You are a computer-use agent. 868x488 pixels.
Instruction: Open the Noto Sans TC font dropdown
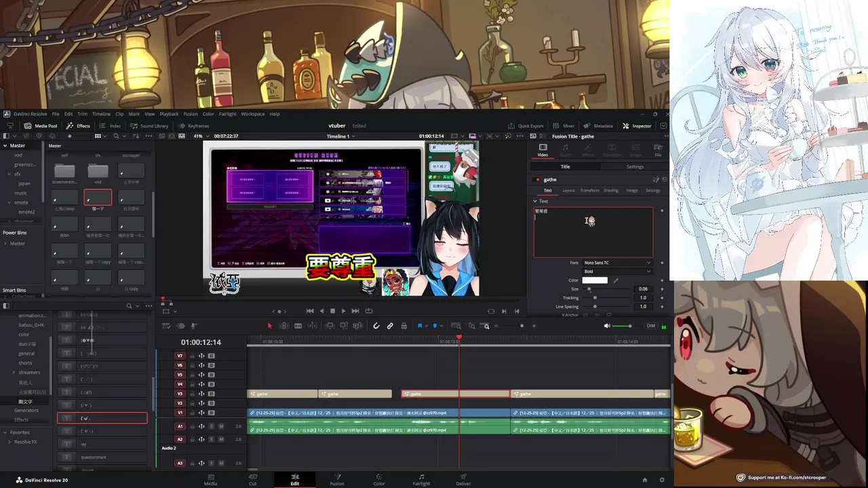(616, 262)
